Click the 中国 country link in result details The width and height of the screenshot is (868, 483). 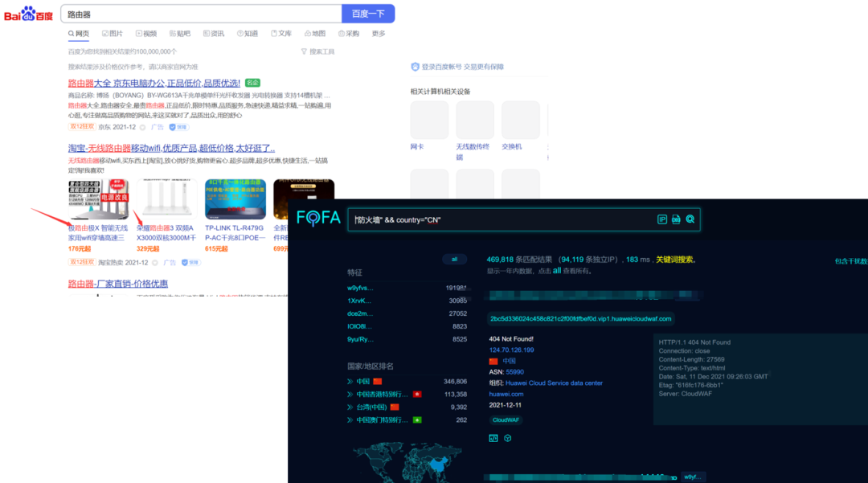509,361
